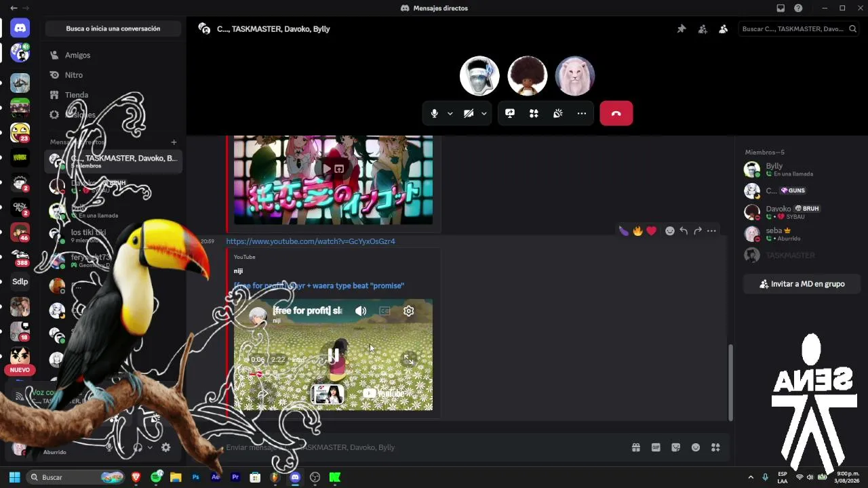Open Photoshop from the taskbar
Viewport: 868px width, 488px height.
196,477
